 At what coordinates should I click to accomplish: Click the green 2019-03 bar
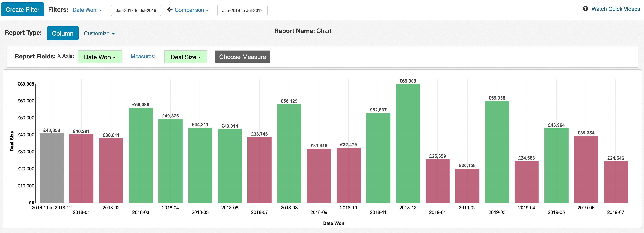pyautogui.click(x=497, y=152)
